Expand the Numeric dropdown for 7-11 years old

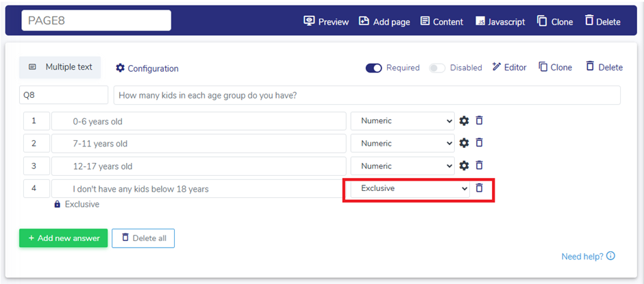(402, 144)
